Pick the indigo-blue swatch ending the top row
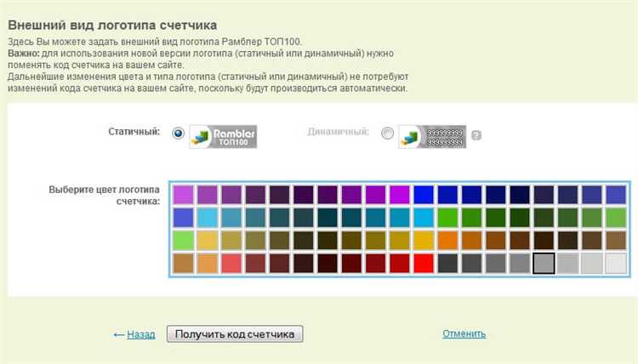The height and width of the screenshot is (364, 638). tap(615, 195)
